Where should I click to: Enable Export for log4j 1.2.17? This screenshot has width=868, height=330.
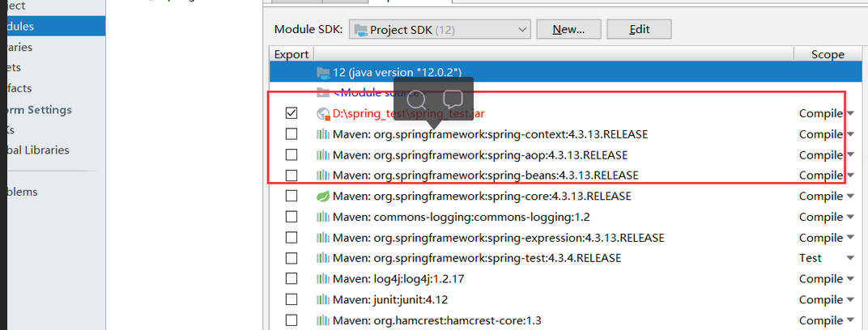point(291,278)
